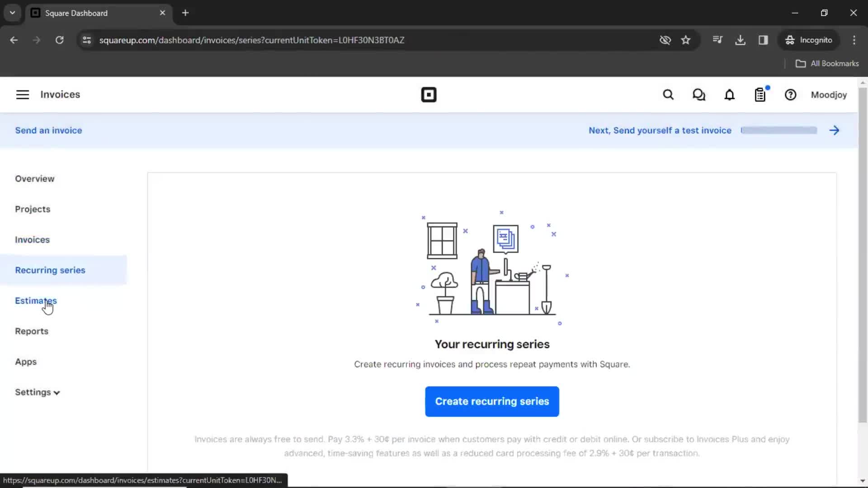Viewport: 868px width, 488px height.
Task: Click the Invoices page title
Action: pyautogui.click(x=60, y=94)
